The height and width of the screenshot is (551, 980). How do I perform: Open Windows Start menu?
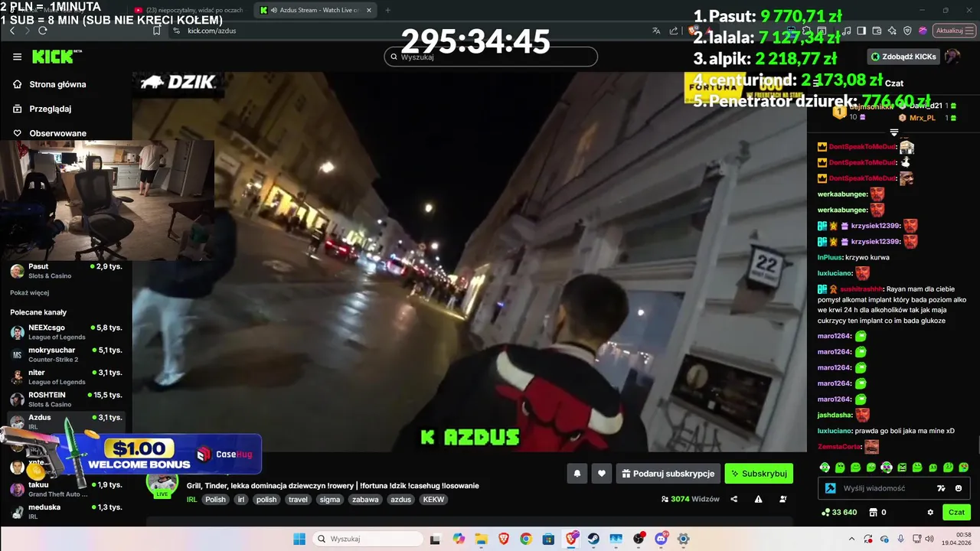point(299,539)
